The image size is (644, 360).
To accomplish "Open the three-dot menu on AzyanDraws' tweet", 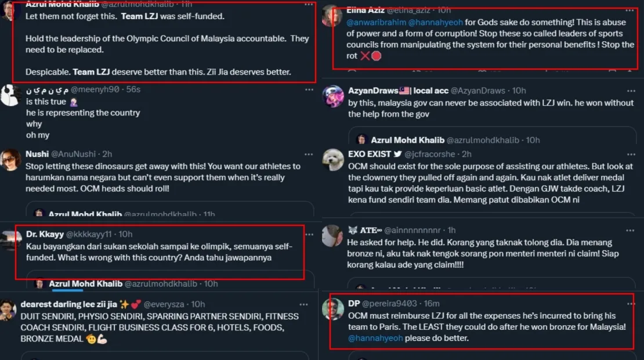I will coord(630,91).
